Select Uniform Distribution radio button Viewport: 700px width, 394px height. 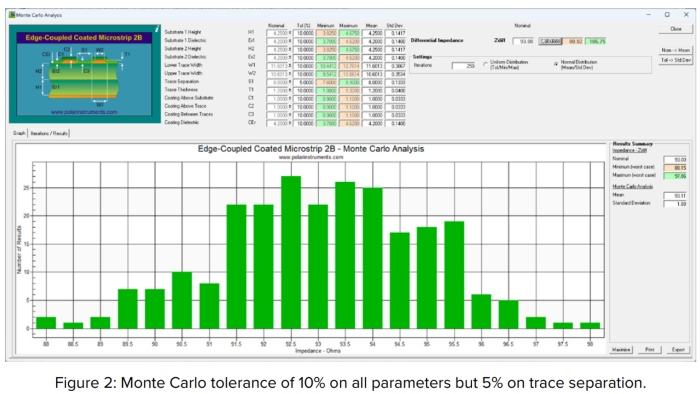click(485, 64)
